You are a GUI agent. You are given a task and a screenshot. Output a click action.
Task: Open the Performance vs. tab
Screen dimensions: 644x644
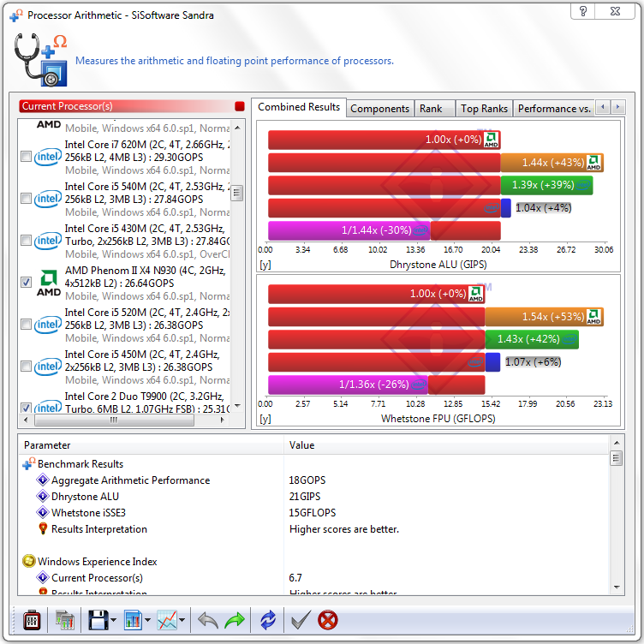tap(554, 109)
